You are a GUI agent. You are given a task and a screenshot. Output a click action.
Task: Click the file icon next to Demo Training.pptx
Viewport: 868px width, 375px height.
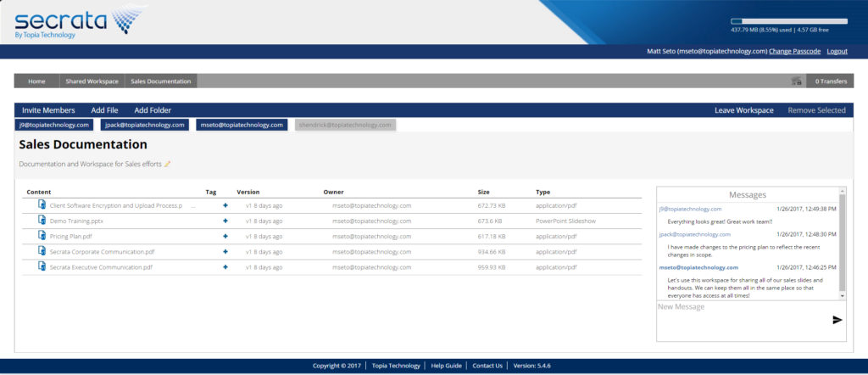[42, 220]
